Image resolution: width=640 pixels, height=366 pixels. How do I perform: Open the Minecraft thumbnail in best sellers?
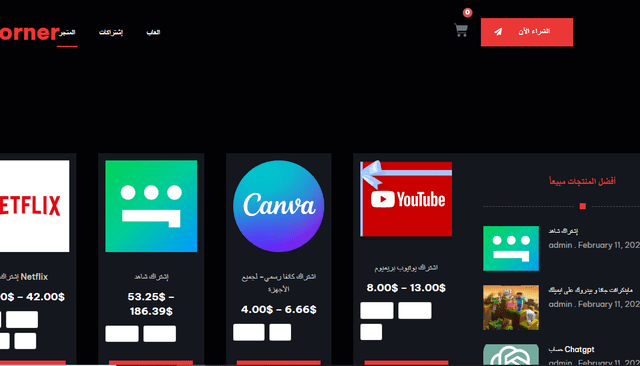[x=511, y=307]
